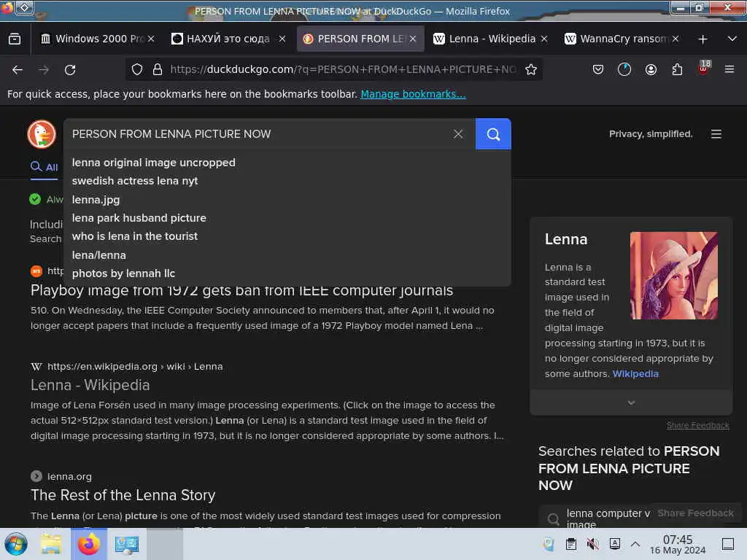Open the Lenna thumbnail in the info panel
747x560 pixels.
pyautogui.click(x=673, y=276)
